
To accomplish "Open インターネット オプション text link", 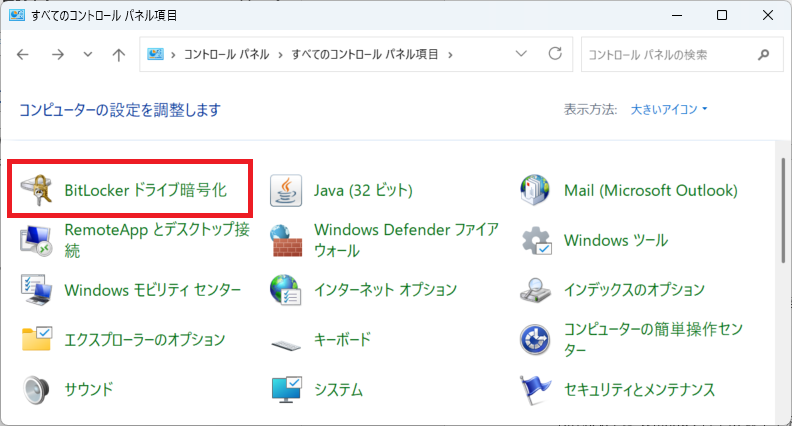I will [385, 290].
